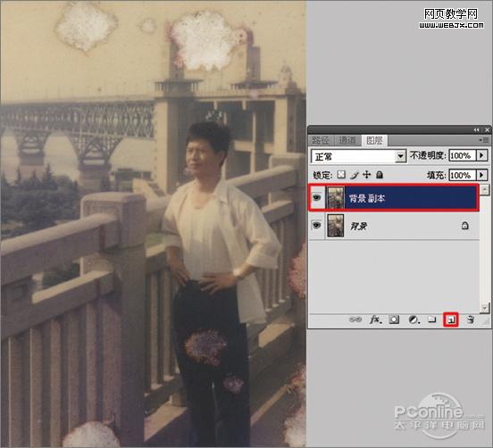
Task: Create a new layer group folder
Action: coord(432,319)
